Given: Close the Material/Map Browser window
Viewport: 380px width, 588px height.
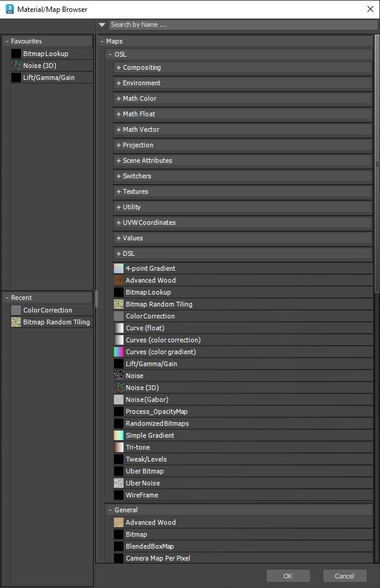Looking at the screenshot, I should [370, 9].
